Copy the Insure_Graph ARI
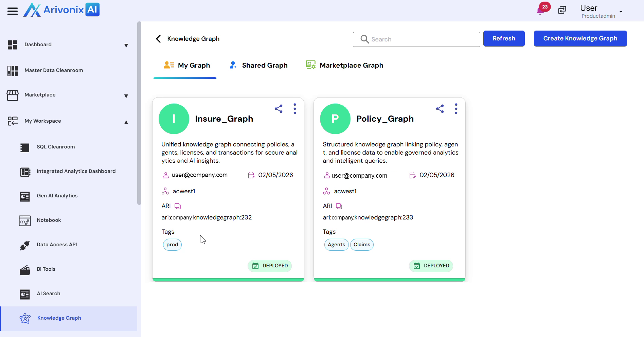Viewport: 644px width, 337px height. click(178, 206)
